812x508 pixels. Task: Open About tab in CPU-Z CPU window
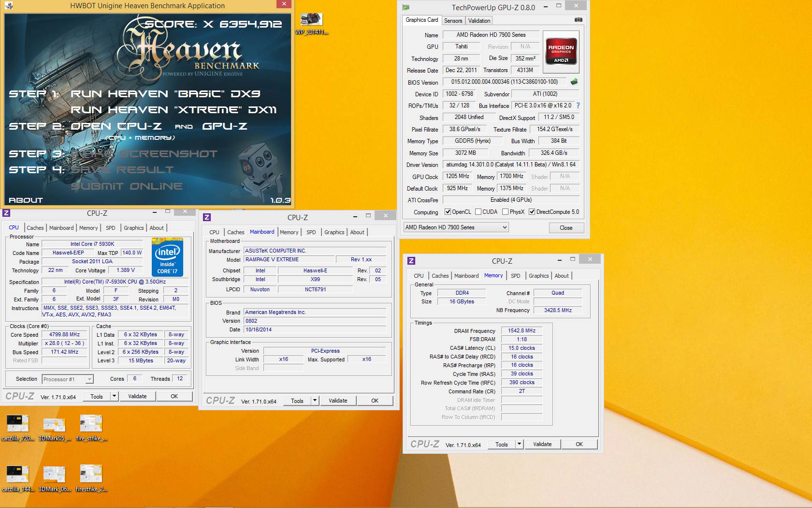click(157, 228)
